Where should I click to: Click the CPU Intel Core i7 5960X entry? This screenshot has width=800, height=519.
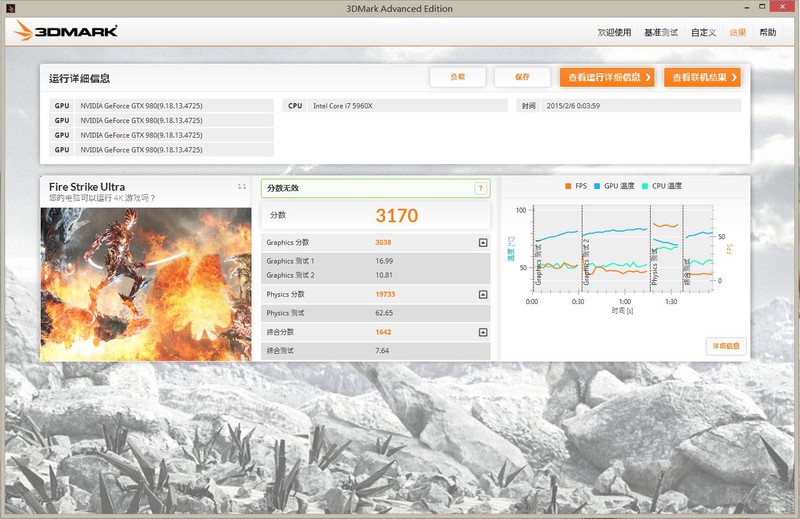395,106
